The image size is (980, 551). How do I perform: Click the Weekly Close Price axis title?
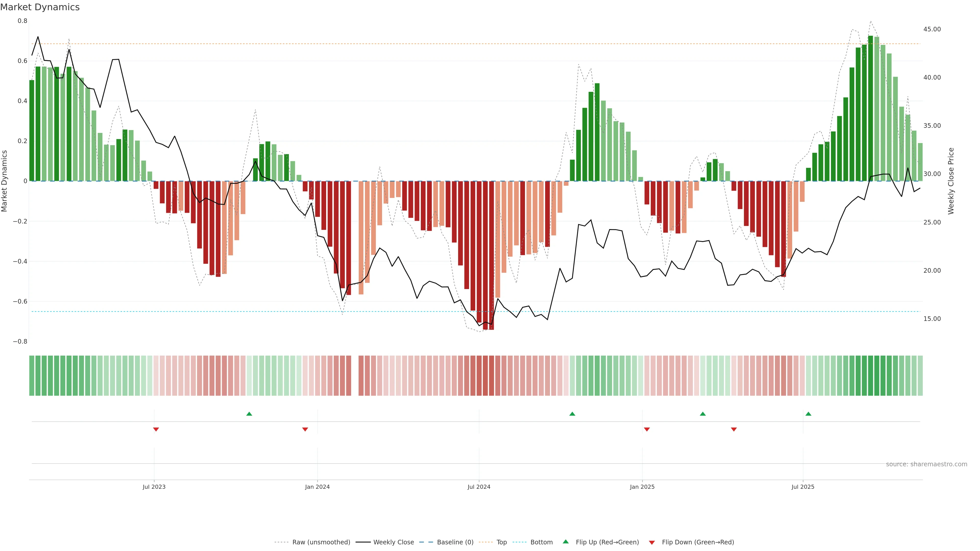(x=951, y=181)
